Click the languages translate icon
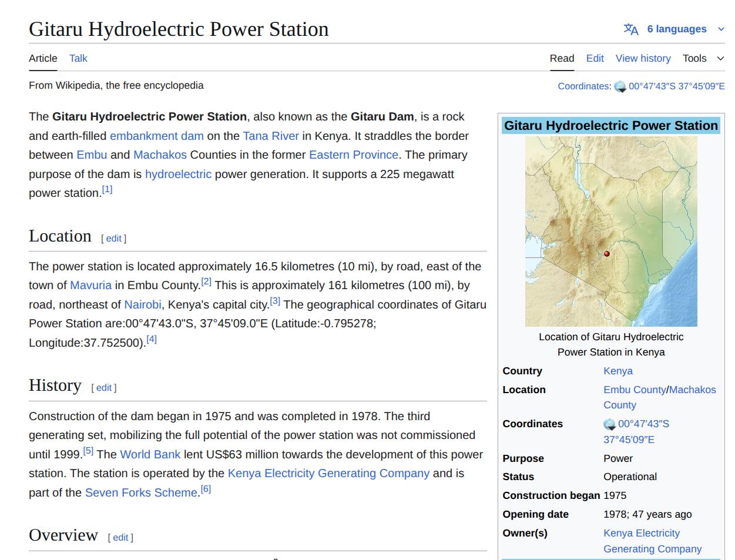The image size is (735, 560). pos(631,29)
